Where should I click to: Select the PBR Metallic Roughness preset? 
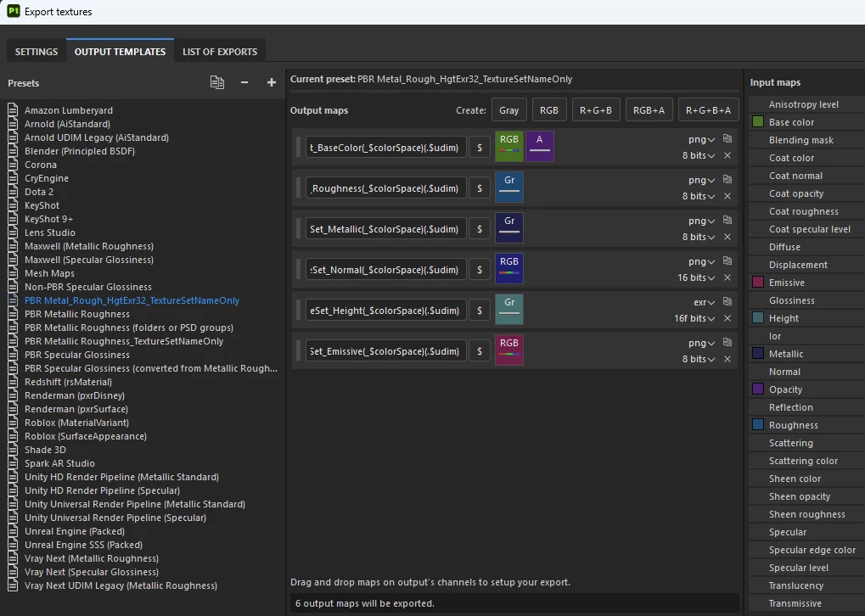click(x=77, y=314)
